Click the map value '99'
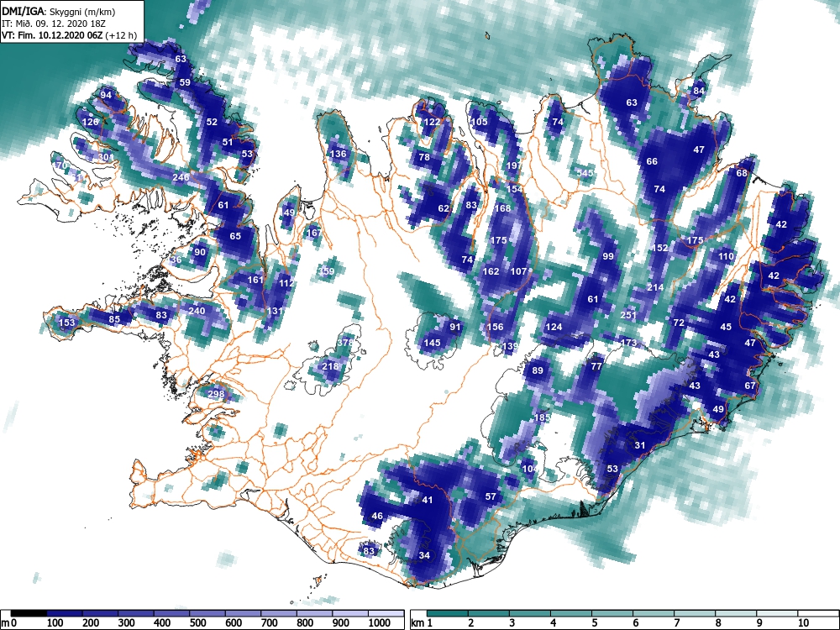The height and width of the screenshot is (630, 840). 608,256
